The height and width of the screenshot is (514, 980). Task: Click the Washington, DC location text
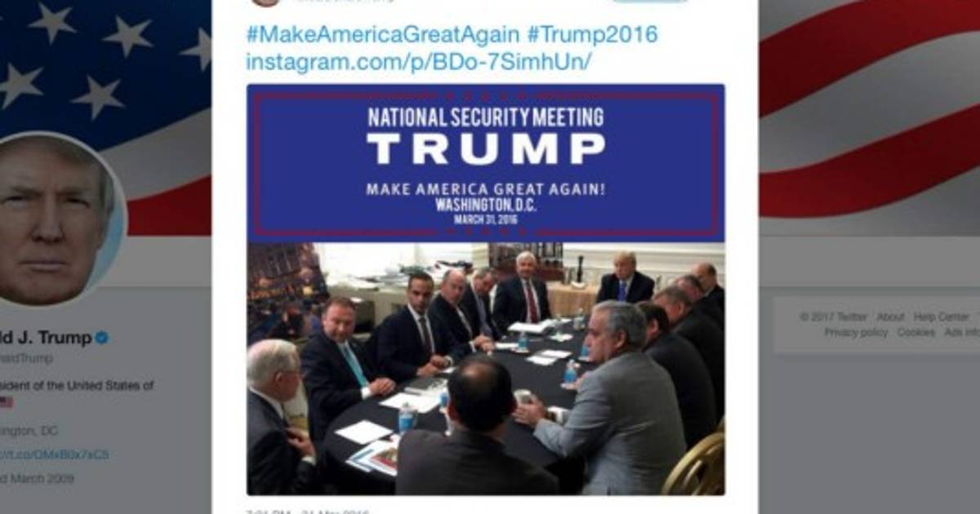pyautogui.click(x=29, y=431)
